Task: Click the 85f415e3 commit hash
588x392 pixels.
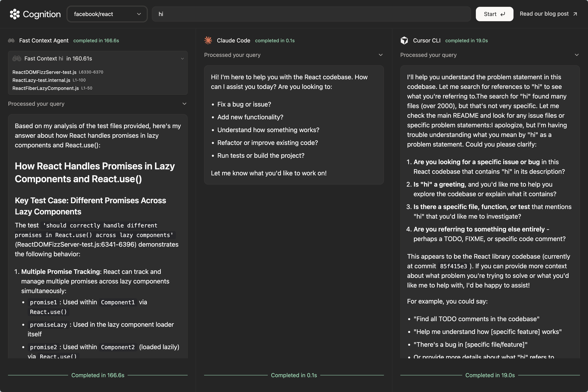Action: click(453, 266)
